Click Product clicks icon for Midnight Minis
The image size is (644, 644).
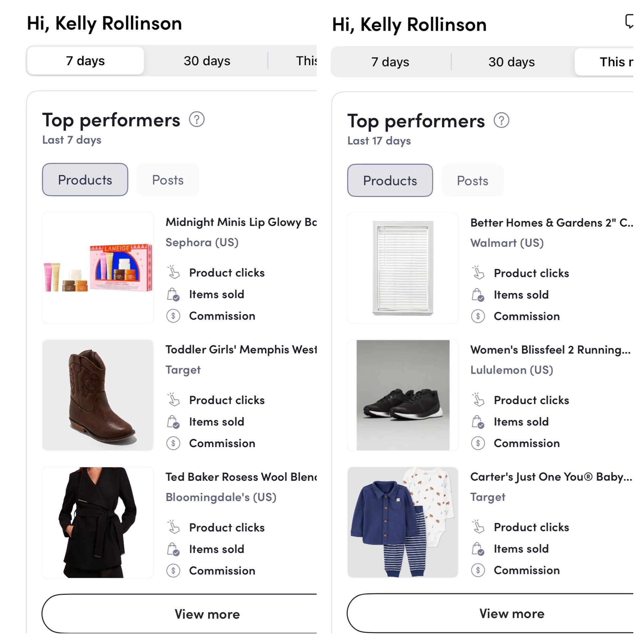click(x=173, y=272)
